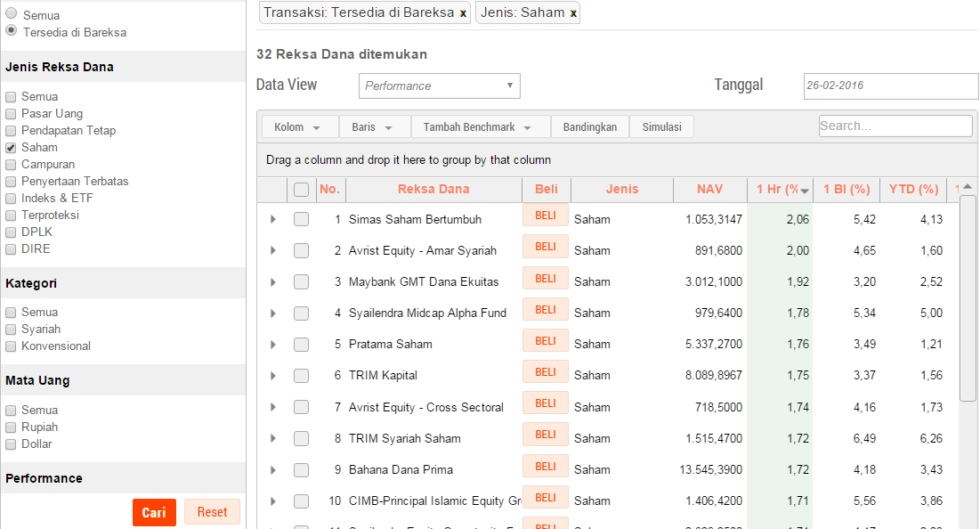Enable the Penyertaan Terbatas checkbox
Viewport: 980px width, 529px height.
coord(11,182)
